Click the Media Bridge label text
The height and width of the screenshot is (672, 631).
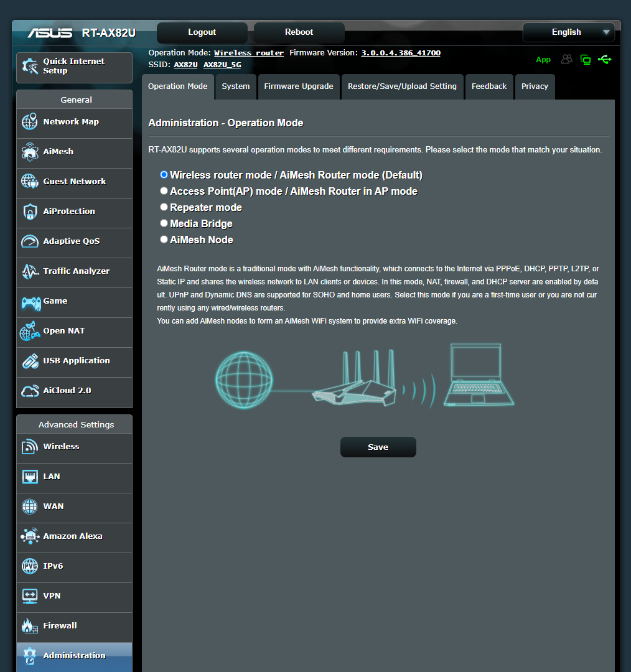(201, 224)
